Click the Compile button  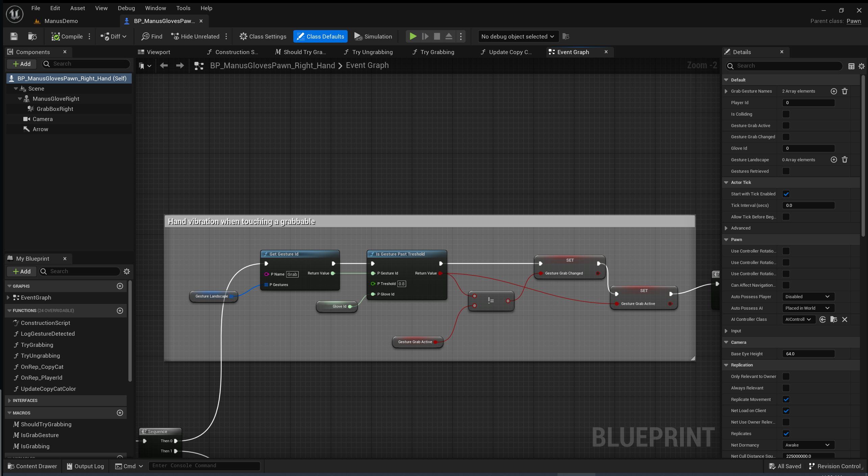[67, 37]
